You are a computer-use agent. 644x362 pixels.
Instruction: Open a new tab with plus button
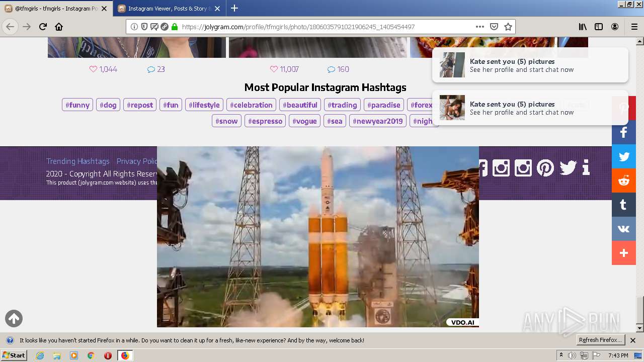(234, 8)
